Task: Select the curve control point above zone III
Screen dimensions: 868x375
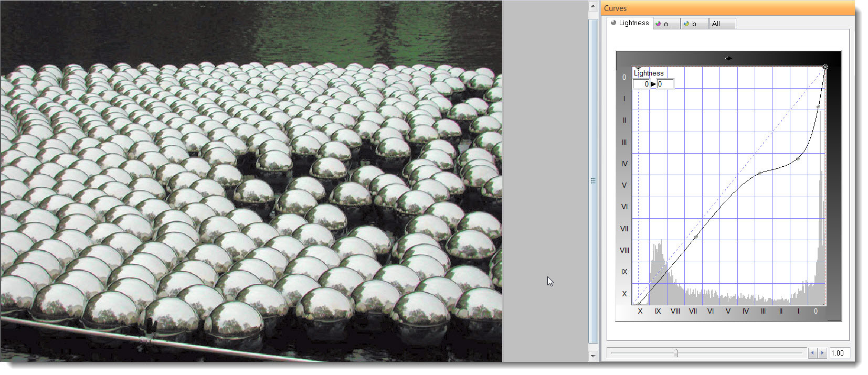Action: (x=759, y=173)
